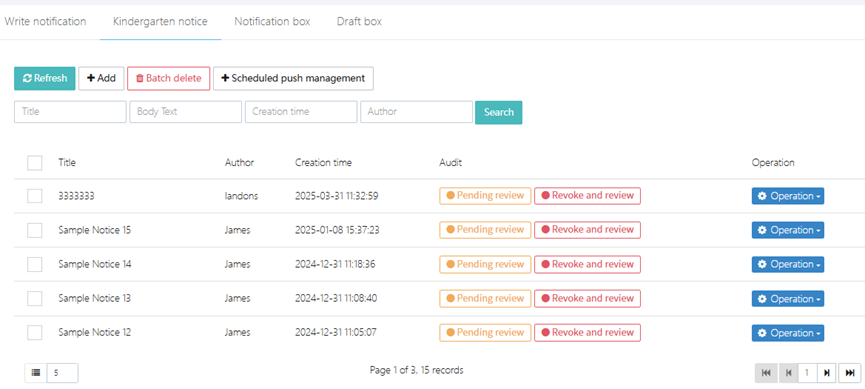Click Pending review for Sample Notice 12
Image resolution: width=865 pixels, height=389 pixels.
[x=485, y=333]
